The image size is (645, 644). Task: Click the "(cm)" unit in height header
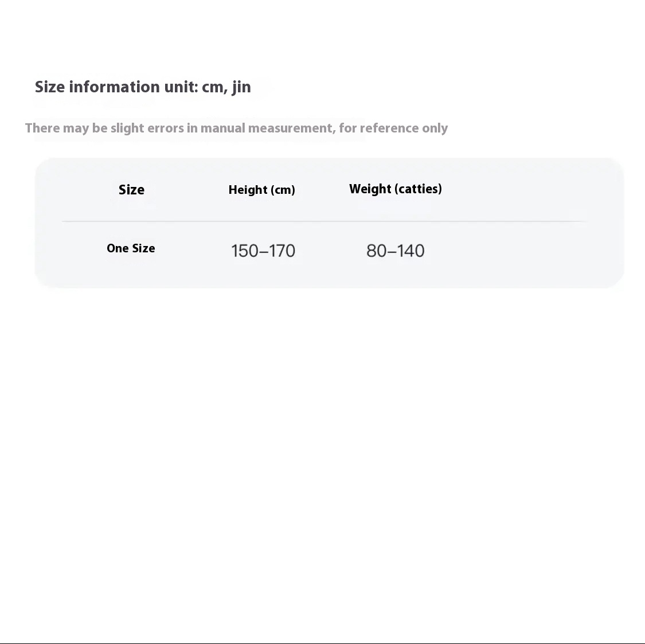tap(283, 190)
